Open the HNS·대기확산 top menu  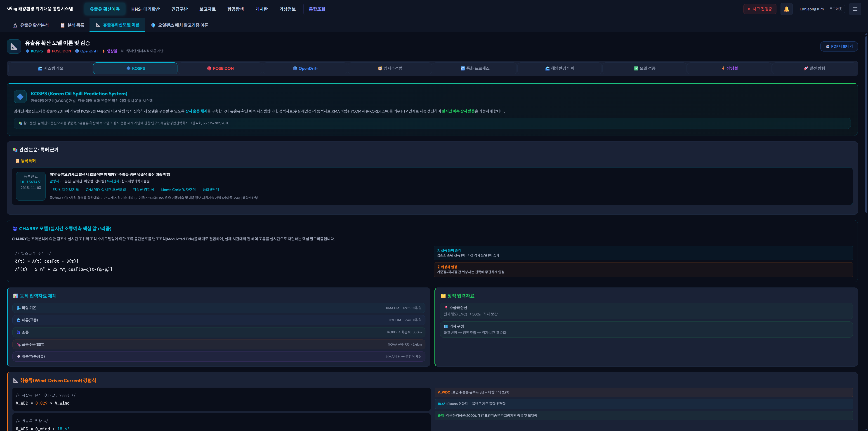(x=145, y=9)
